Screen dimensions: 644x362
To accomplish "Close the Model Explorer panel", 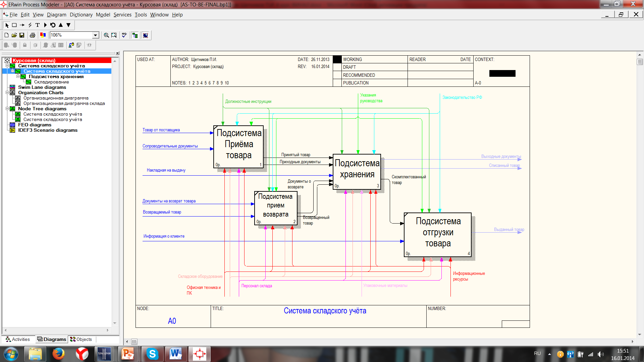I will tap(117, 53).
